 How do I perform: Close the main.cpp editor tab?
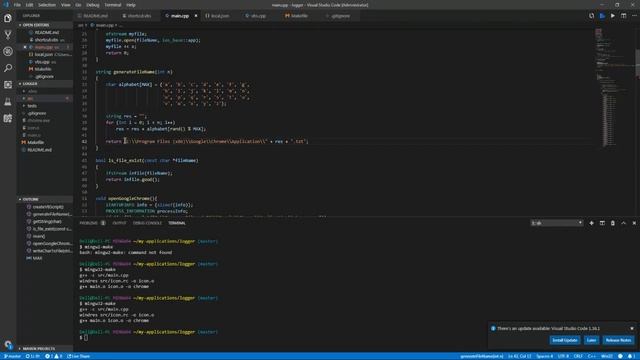point(196,16)
